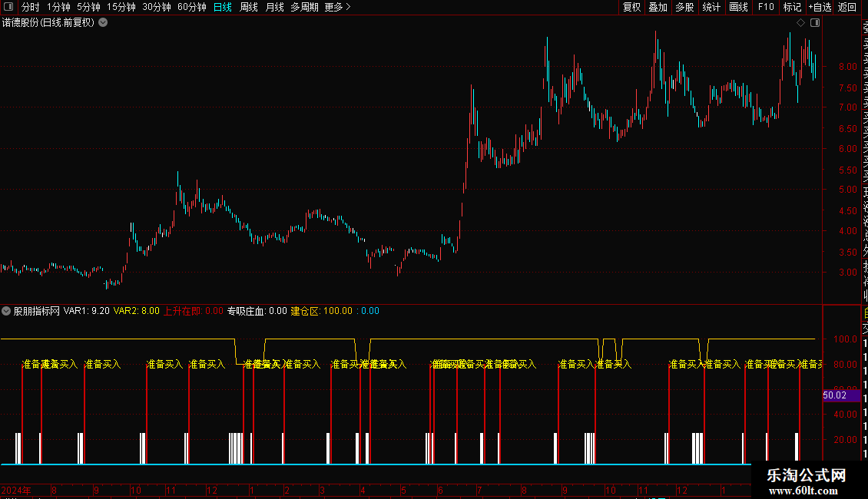Click the 标记 mark button
Viewport: 868px width, 499px height.
792,7
